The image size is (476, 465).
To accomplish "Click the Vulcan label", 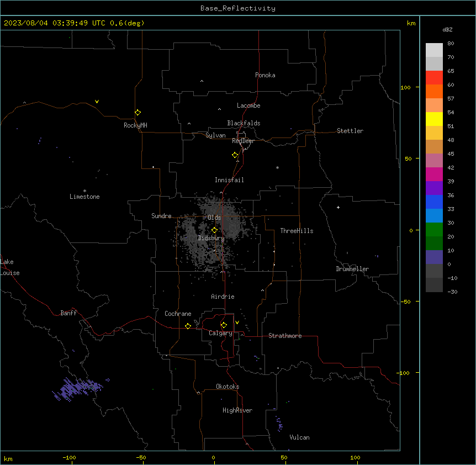I will 300,437.
